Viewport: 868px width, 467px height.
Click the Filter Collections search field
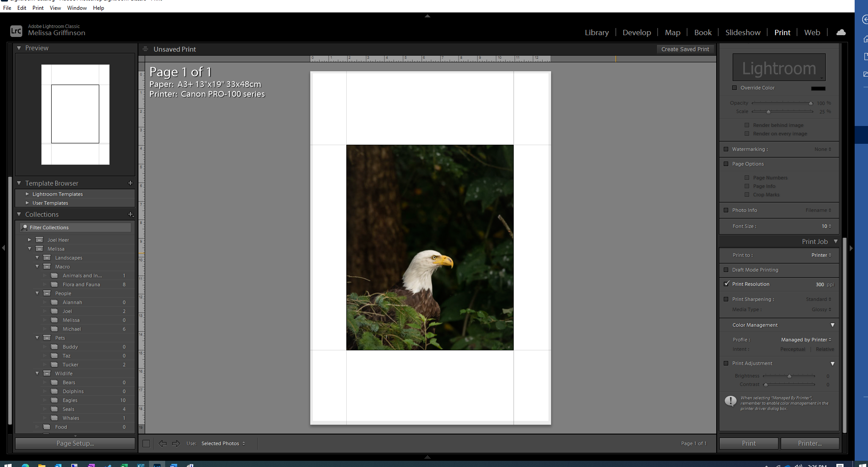pyautogui.click(x=76, y=227)
